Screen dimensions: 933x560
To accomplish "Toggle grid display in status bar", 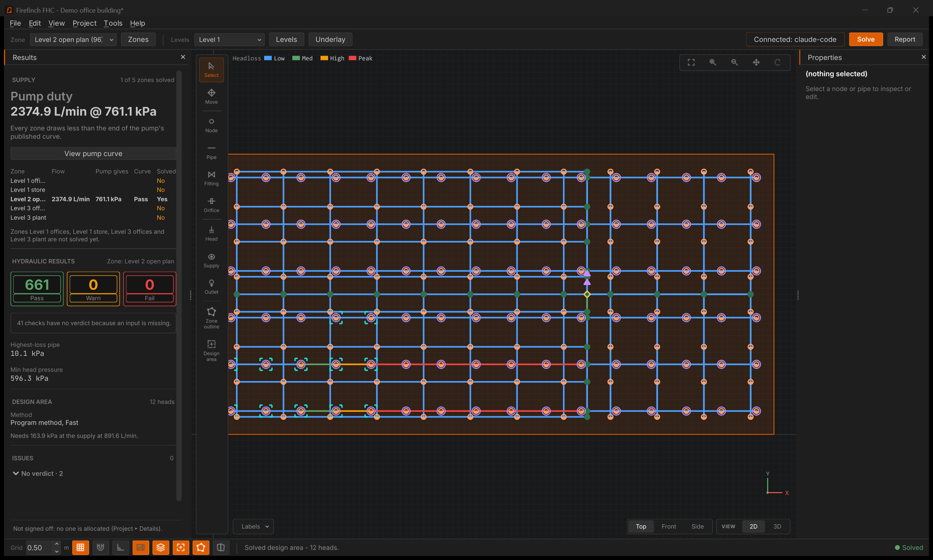I will point(80,548).
